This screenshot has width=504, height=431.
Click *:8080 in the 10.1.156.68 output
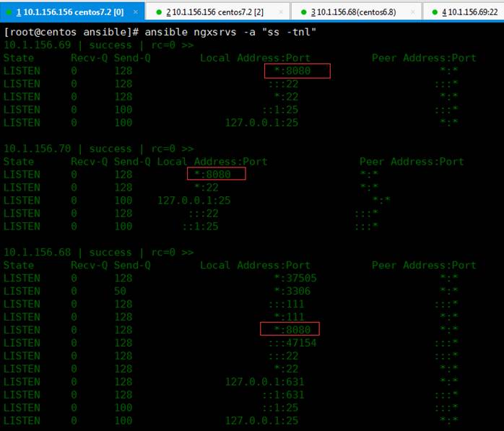[292, 330]
